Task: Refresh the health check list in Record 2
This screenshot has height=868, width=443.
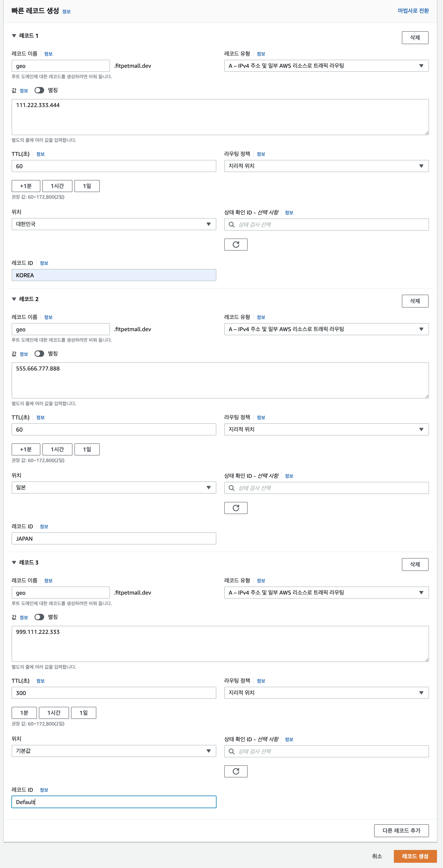Action: click(x=236, y=508)
